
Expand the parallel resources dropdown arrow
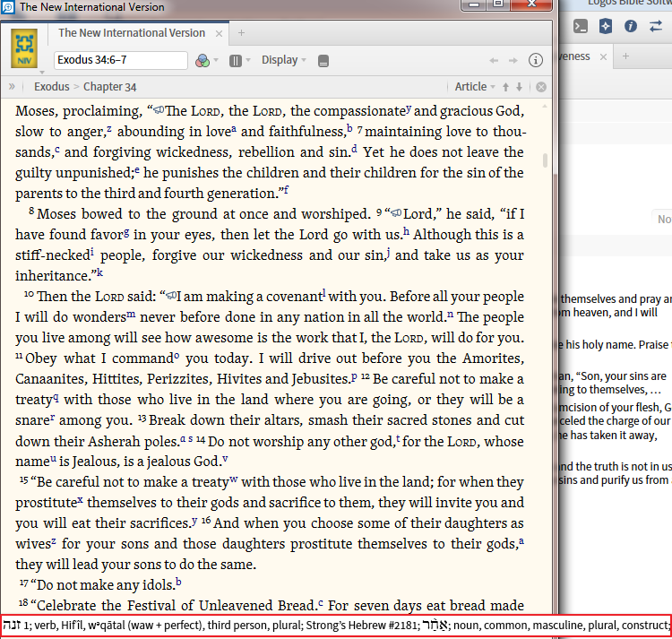(x=248, y=60)
